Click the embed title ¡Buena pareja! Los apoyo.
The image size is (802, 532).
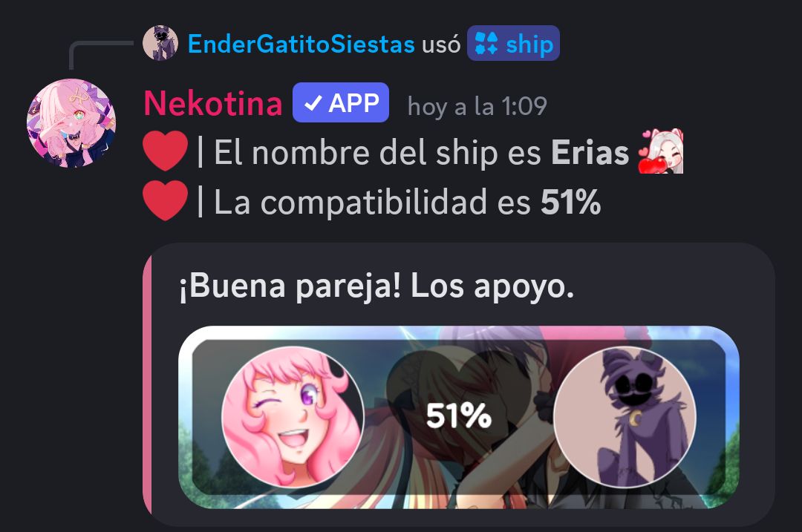tap(376, 286)
